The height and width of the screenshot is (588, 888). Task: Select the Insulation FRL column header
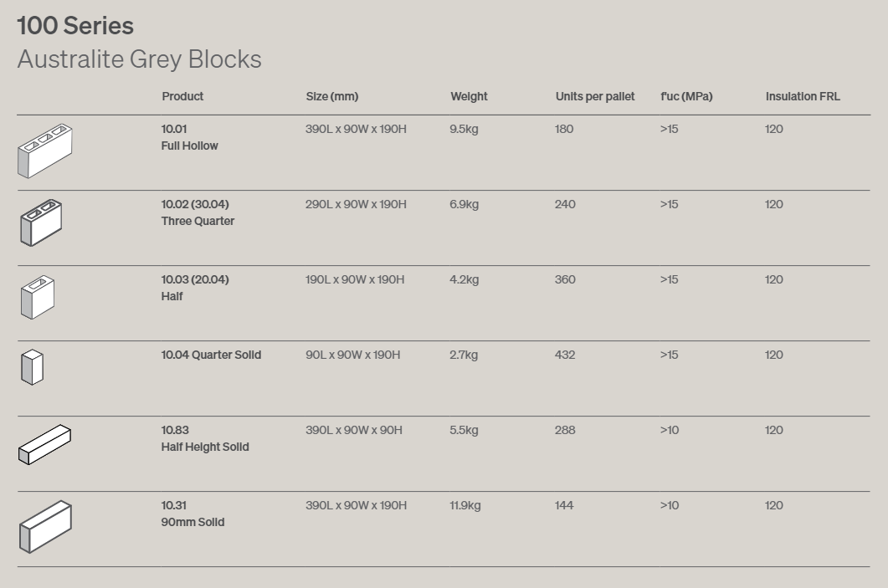(803, 96)
